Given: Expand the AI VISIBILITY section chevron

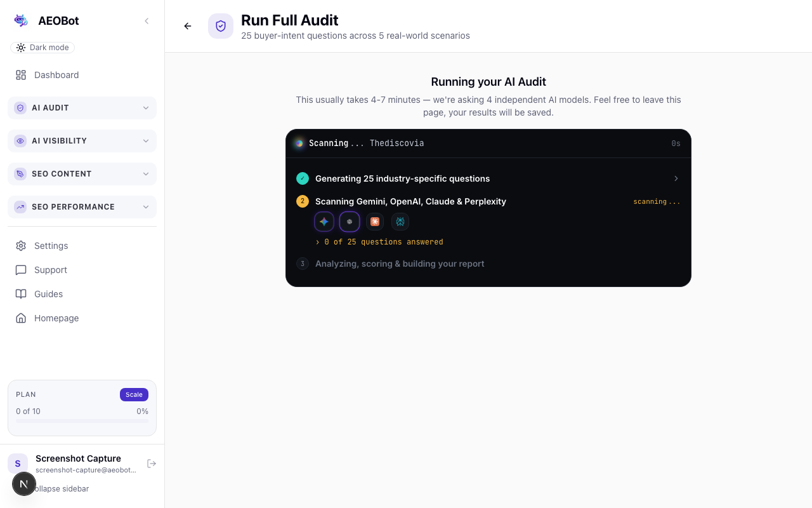Looking at the screenshot, I should [146, 141].
